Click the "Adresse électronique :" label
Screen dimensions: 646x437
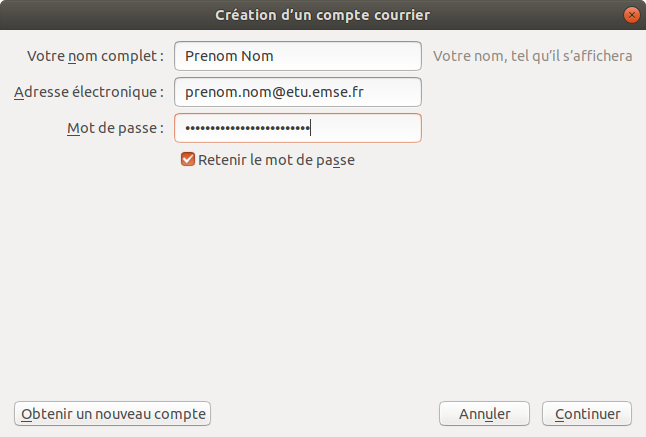click(x=89, y=92)
